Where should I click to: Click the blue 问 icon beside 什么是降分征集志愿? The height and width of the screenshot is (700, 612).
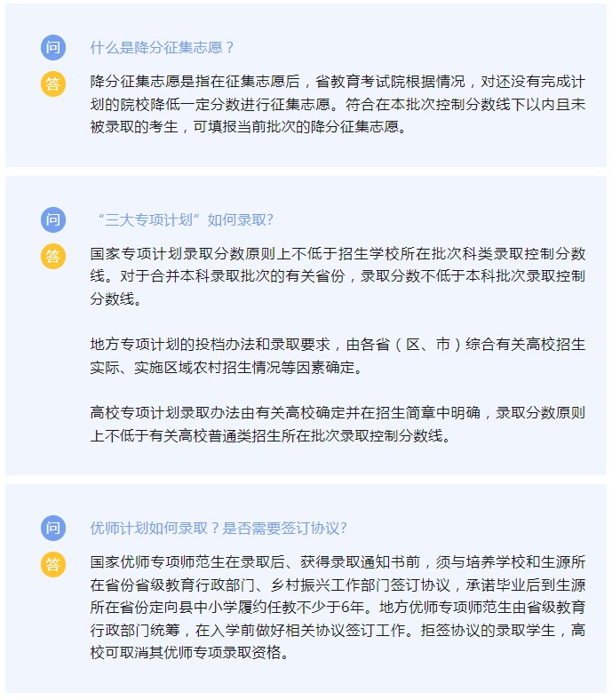pos(53,47)
